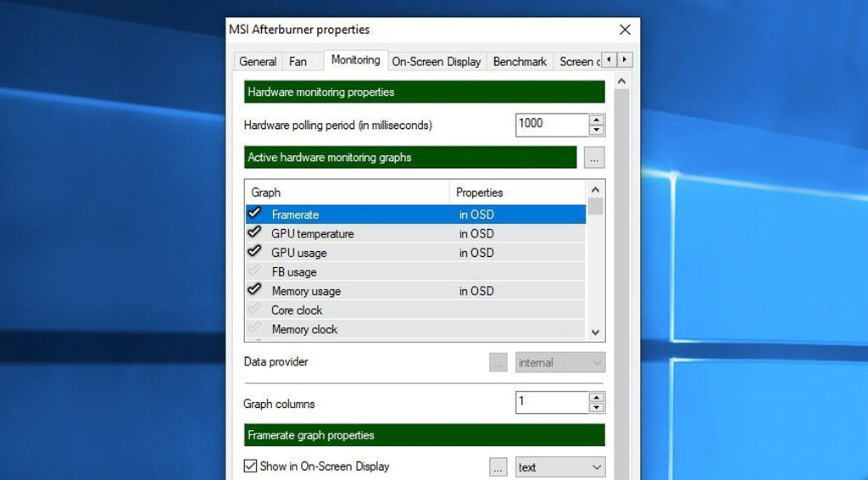Viewport: 868px width, 480px height.
Task: Increase hardware polling period with up arrow
Action: [596, 120]
